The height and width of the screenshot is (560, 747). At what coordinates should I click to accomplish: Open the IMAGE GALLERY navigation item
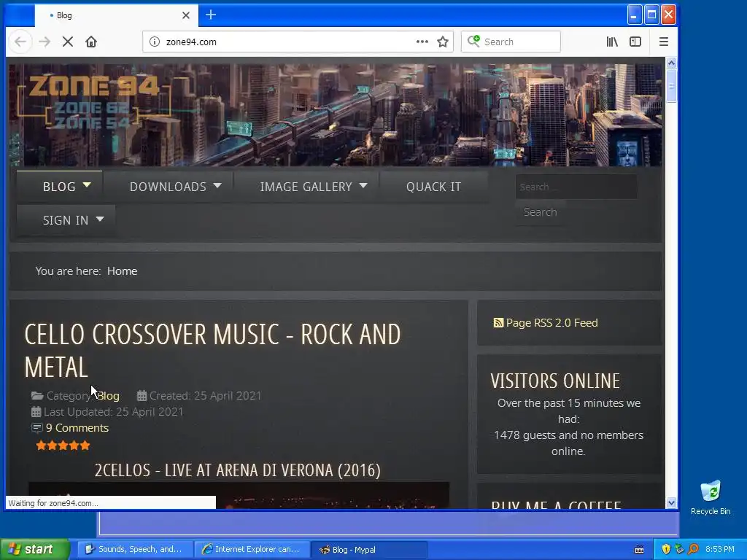pos(306,187)
